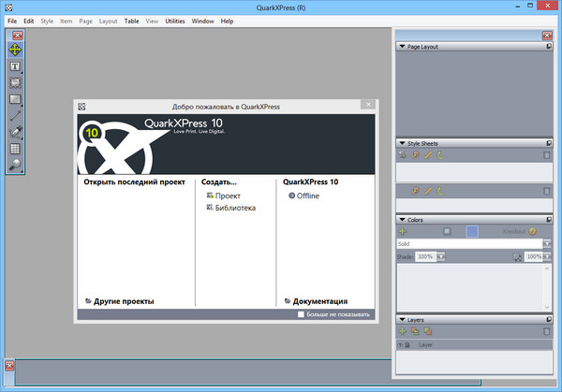Open the File menu

[12, 21]
